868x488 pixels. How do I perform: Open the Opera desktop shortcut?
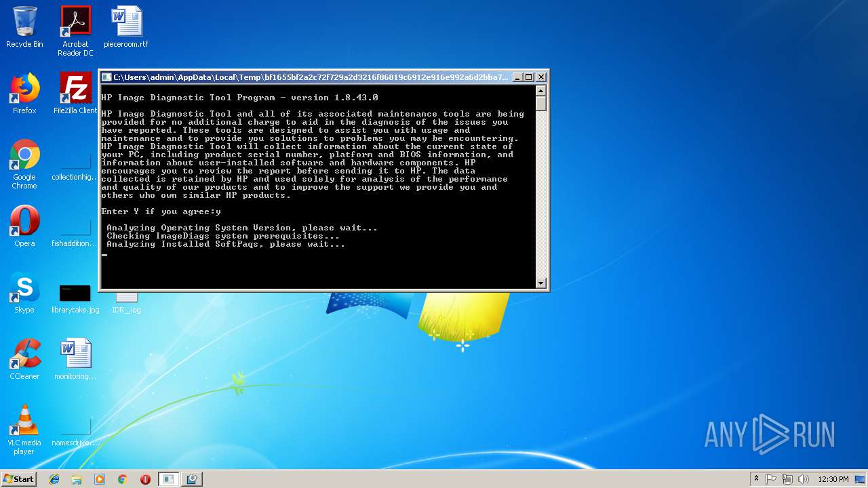pos(24,226)
